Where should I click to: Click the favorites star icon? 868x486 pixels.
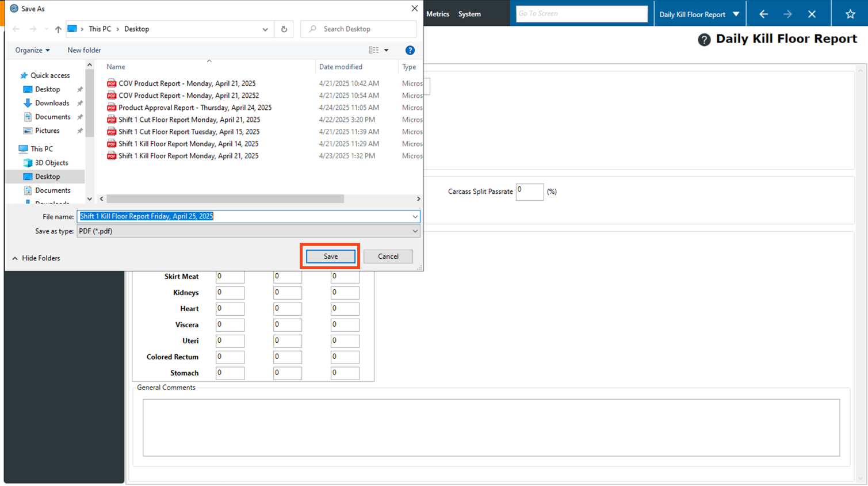[850, 14]
